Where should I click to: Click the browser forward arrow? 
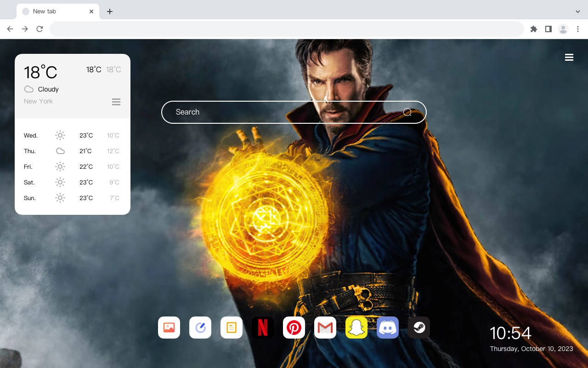(x=25, y=29)
